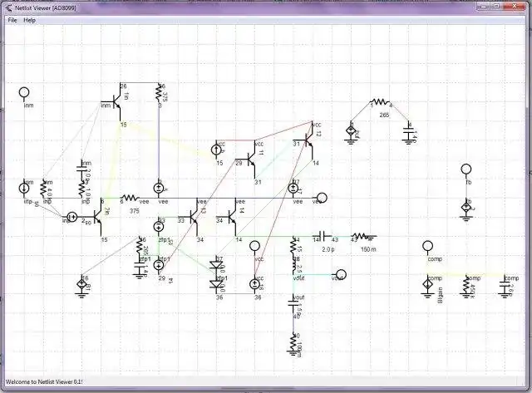Select the voltage source at inp

tap(72, 217)
